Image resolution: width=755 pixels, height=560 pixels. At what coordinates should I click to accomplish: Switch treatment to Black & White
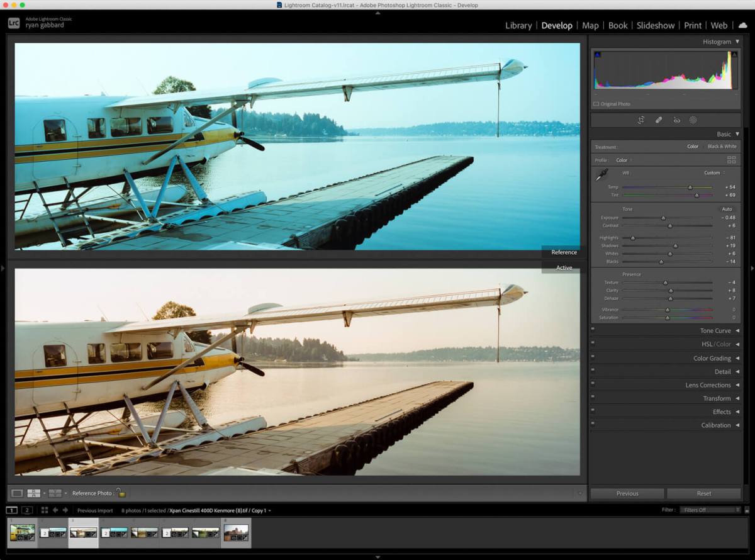pyautogui.click(x=722, y=147)
